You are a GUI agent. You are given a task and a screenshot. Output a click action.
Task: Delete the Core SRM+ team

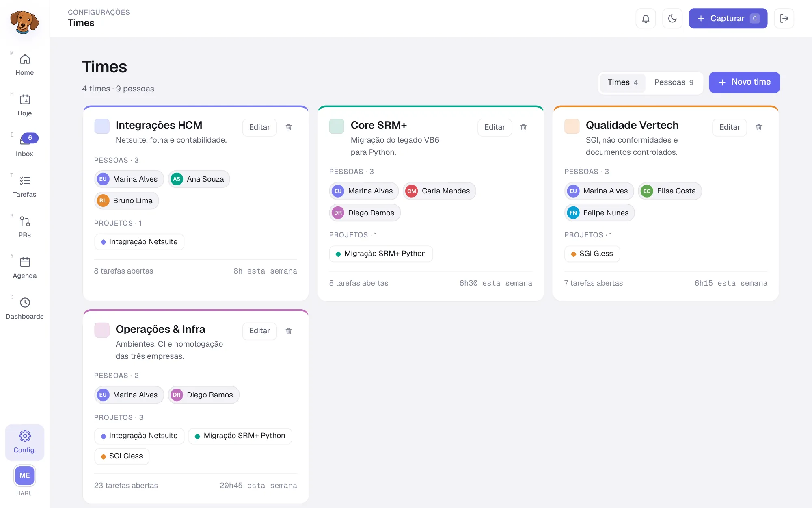tap(524, 127)
